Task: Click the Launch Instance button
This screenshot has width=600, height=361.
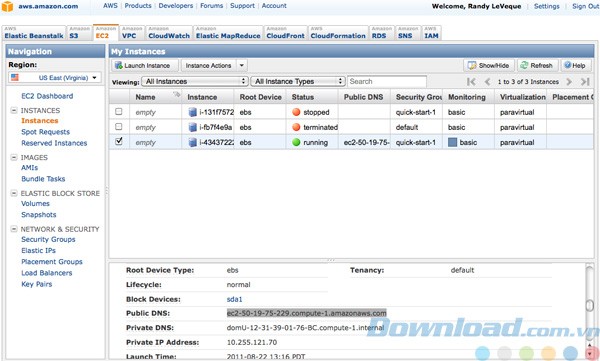Action: [145, 65]
